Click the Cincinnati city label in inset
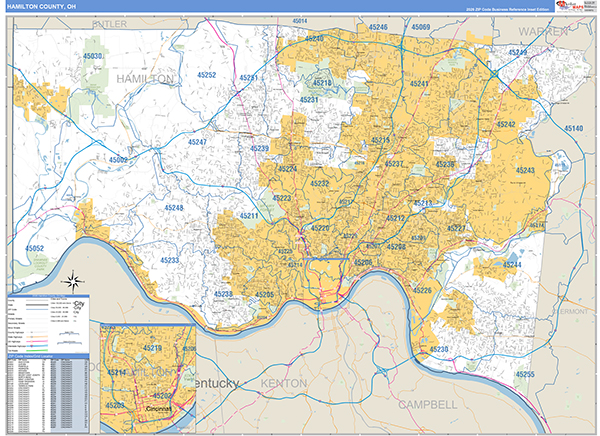600x436 pixels. (x=158, y=409)
